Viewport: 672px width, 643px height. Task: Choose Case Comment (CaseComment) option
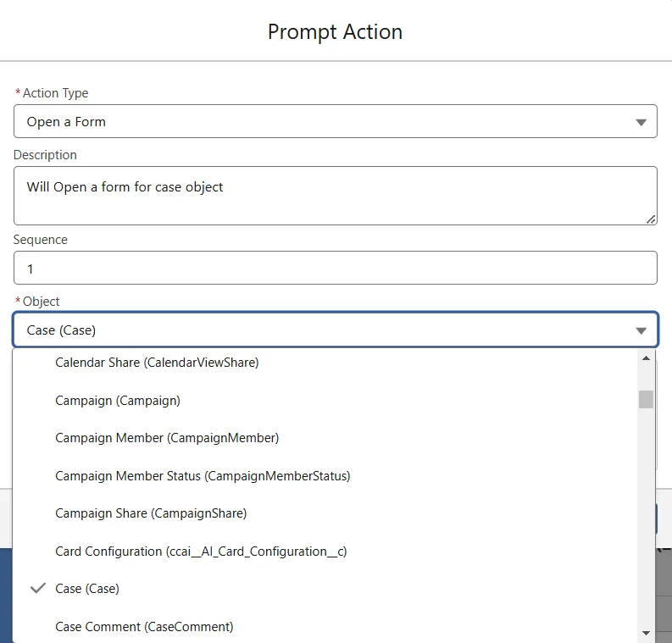[144, 627]
